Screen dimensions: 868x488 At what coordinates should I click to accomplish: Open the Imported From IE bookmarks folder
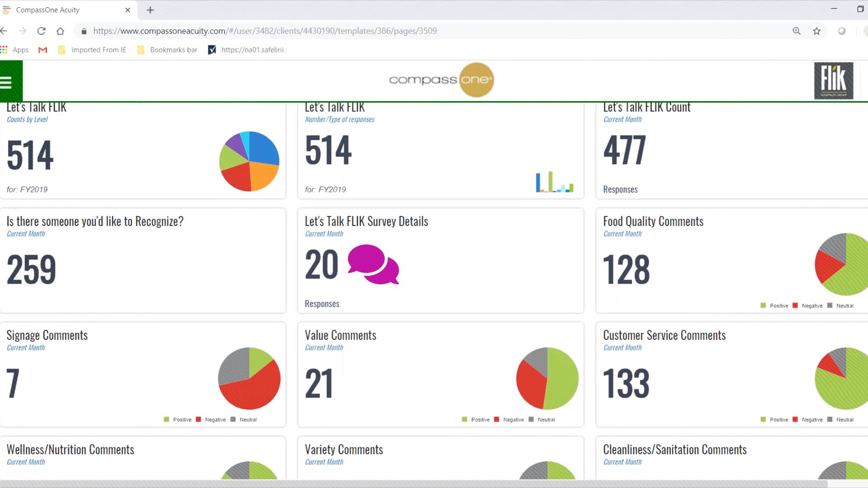click(x=92, y=50)
